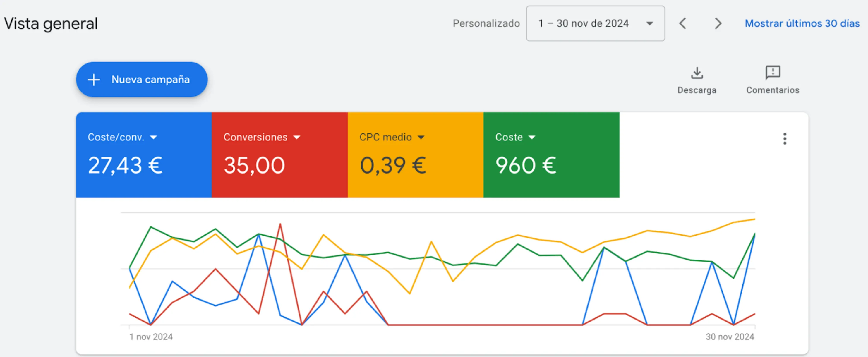
Task: Expand the date range dropdown arrow
Action: 649,24
